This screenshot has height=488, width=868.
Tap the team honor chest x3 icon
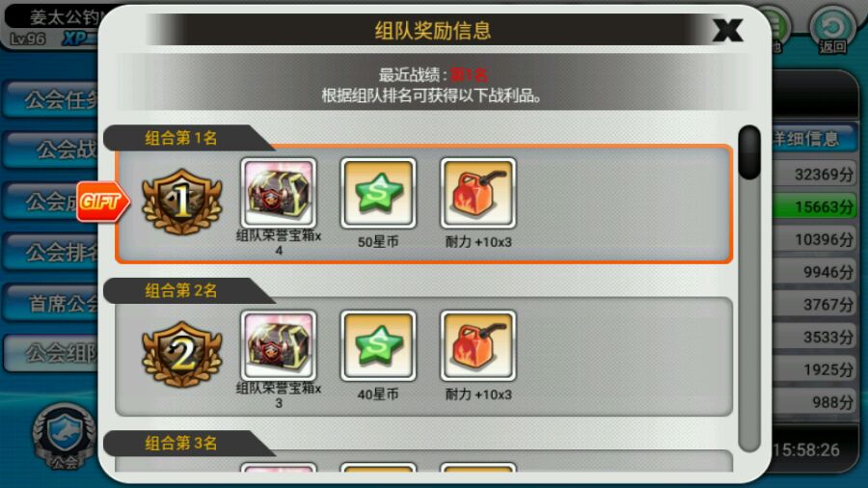(279, 345)
